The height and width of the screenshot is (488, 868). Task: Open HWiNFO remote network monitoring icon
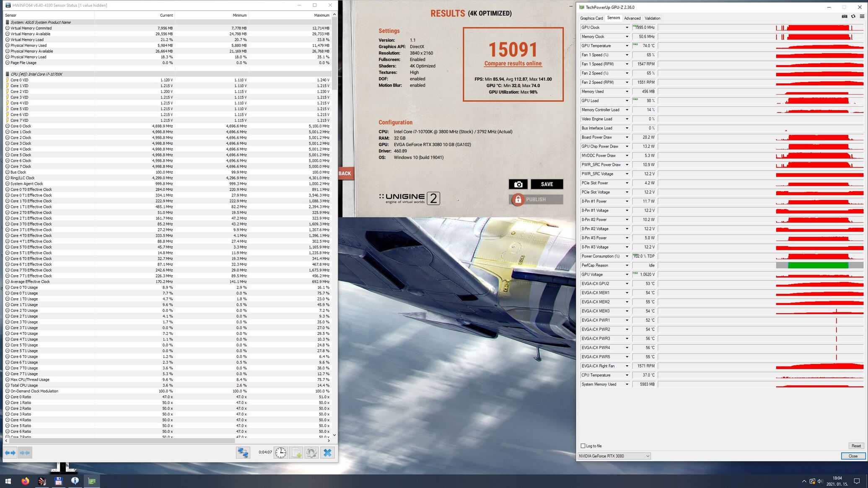[x=243, y=452]
